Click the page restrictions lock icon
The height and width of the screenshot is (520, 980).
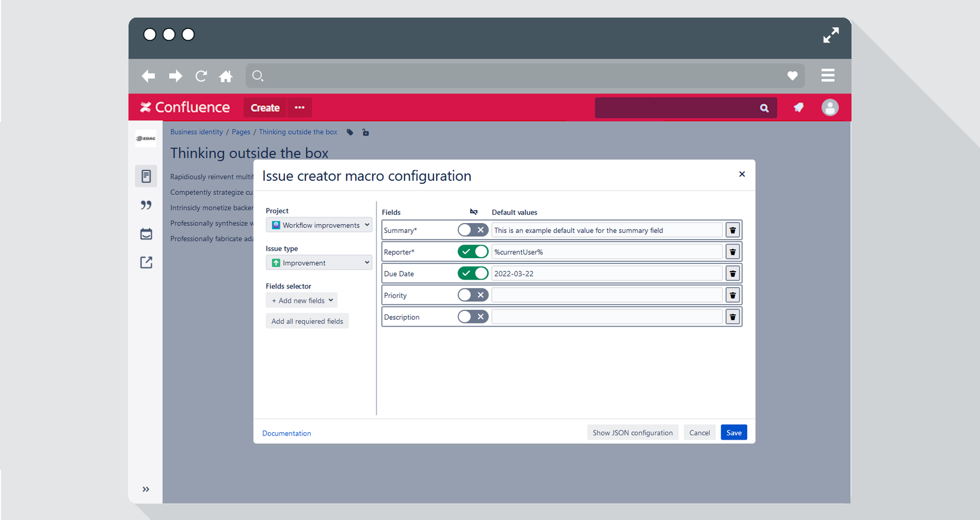click(x=366, y=132)
